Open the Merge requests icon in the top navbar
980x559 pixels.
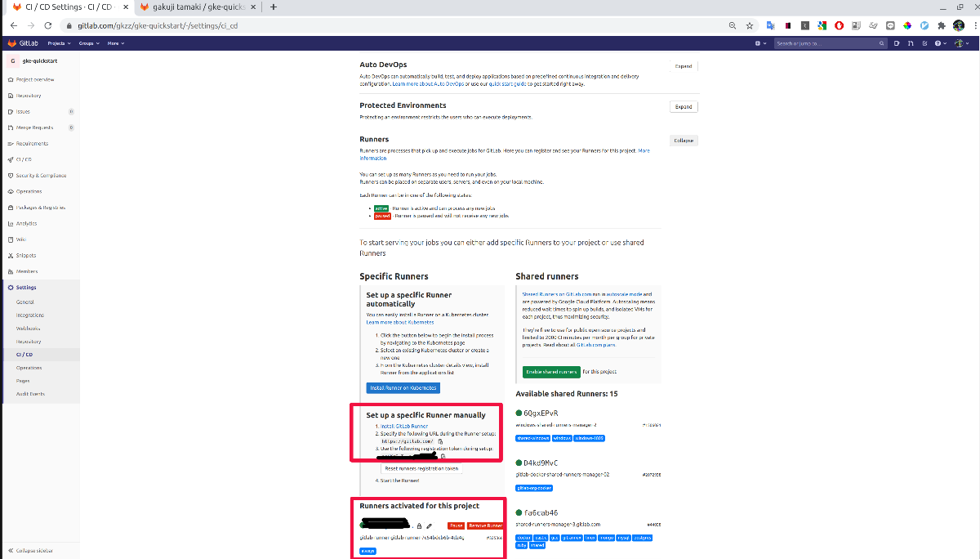coord(911,43)
